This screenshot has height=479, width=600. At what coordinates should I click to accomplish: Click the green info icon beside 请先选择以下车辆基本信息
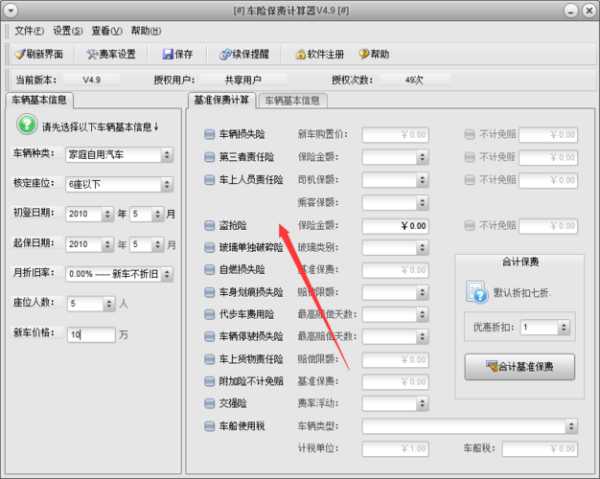[x=25, y=126]
